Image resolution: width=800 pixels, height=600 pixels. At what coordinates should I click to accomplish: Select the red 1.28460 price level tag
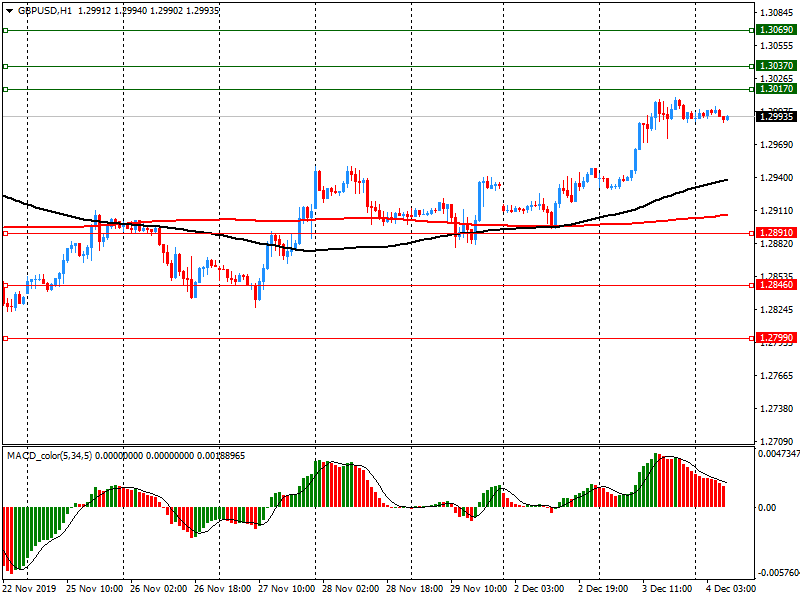[777, 285]
